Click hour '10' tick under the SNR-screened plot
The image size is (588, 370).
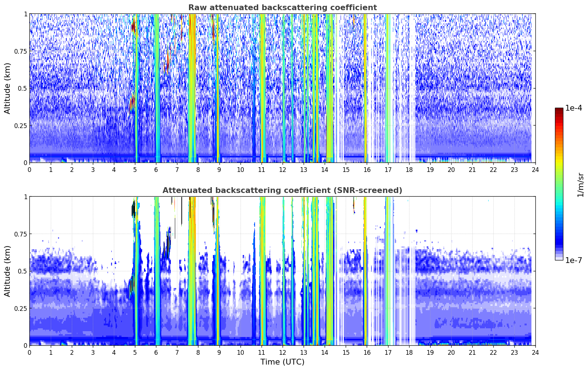[x=240, y=352]
